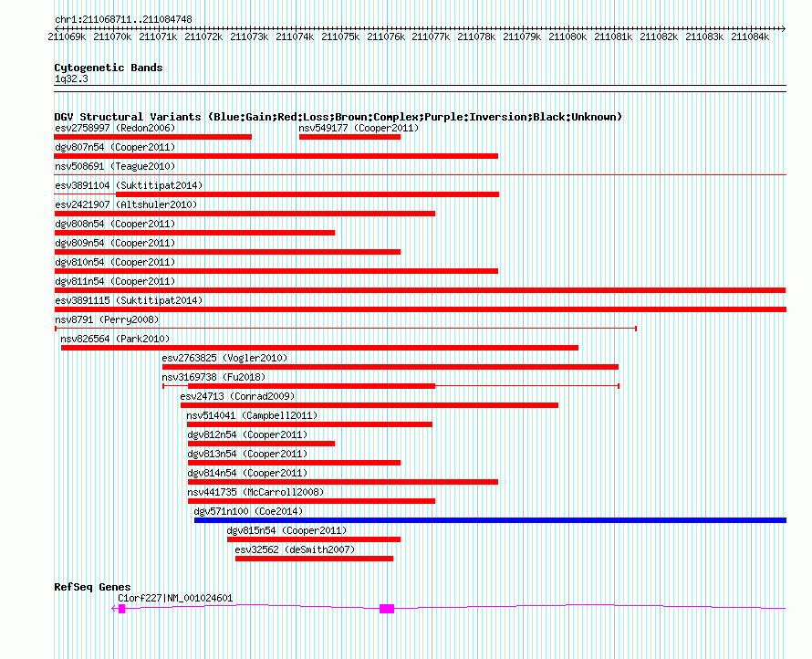Open the nsv549177 (Cooper2011) variant label

pyautogui.click(x=359, y=128)
